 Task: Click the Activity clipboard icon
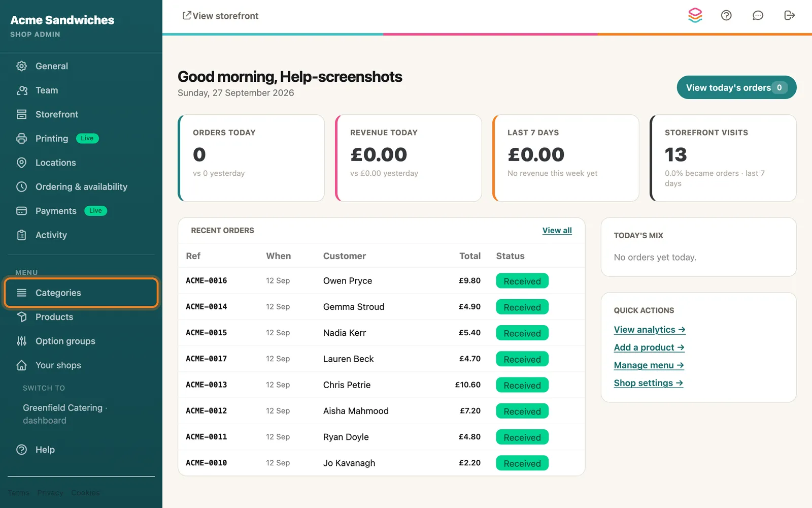(21, 235)
